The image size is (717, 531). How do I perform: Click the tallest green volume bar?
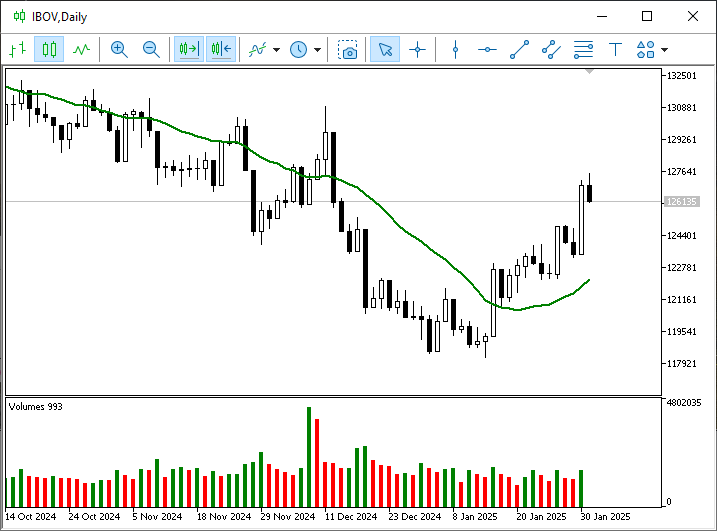[x=309, y=457]
